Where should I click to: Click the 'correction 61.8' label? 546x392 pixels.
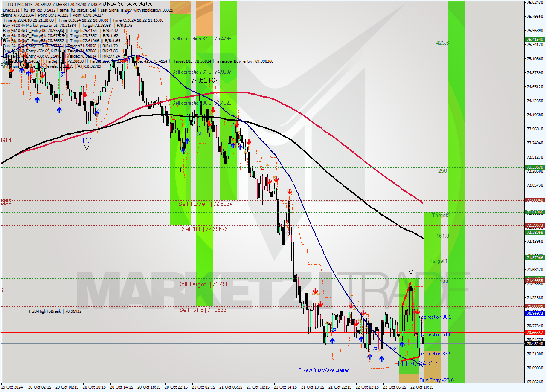[x=436, y=334]
